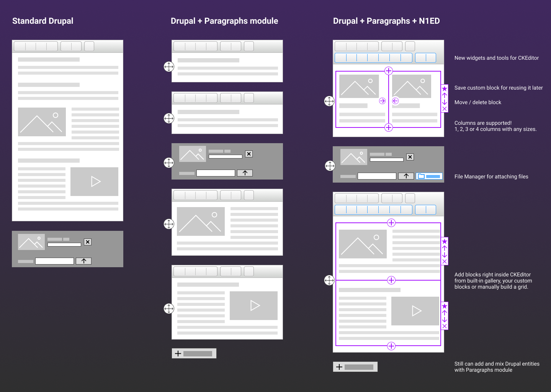The image size is (551, 392).
Task: Click plus icon above N1ED image-with-text block
Action: tap(391, 223)
